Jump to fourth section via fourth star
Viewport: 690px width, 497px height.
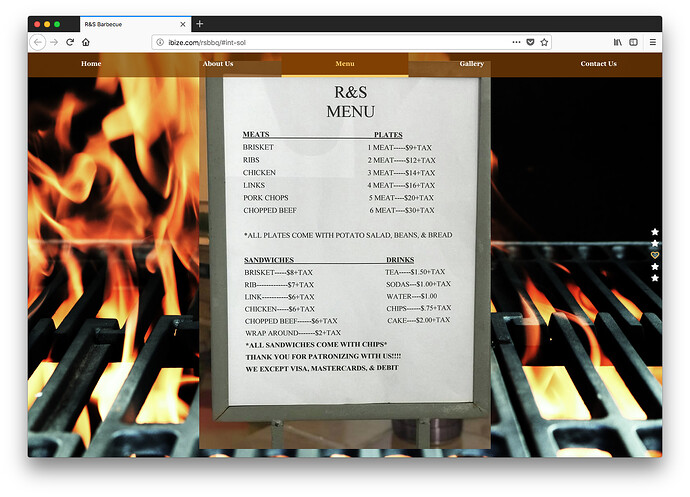(655, 267)
